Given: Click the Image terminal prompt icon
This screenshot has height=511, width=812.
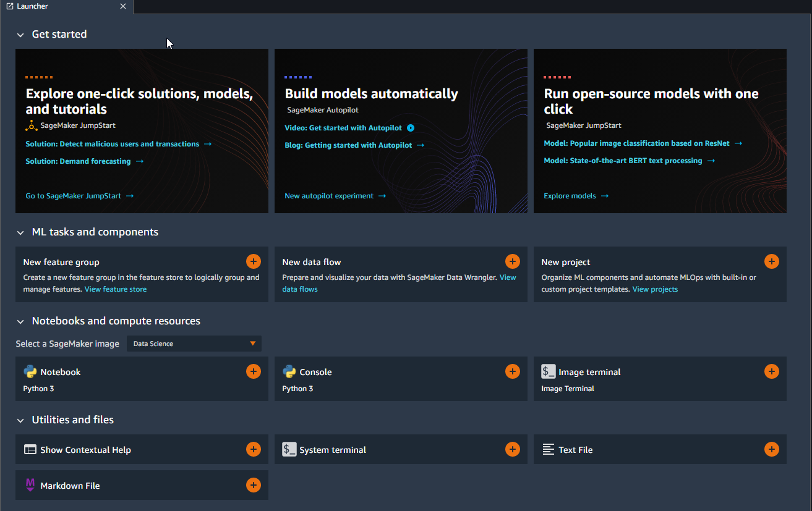Looking at the screenshot, I should tap(549, 371).
